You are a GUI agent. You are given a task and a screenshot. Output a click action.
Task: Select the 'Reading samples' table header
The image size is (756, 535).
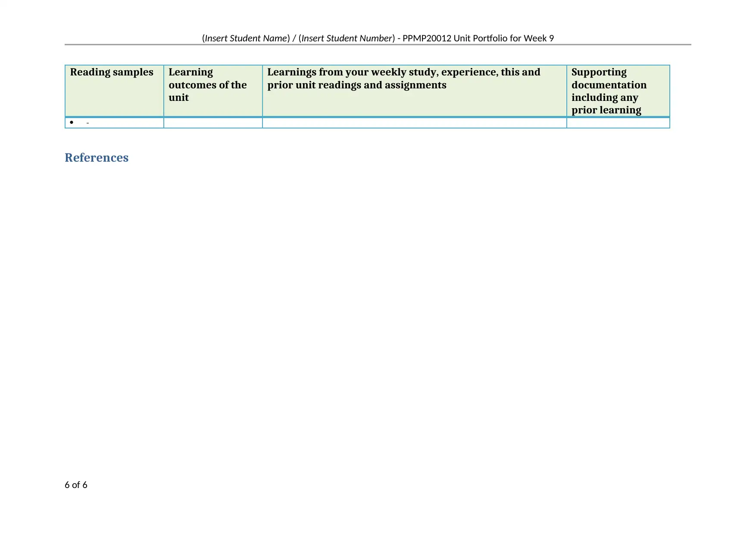tap(114, 91)
